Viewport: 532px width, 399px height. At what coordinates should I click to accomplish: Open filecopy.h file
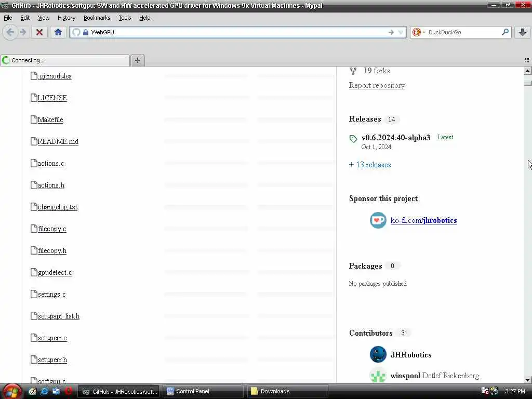pyautogui.click(x=52, y=251)
